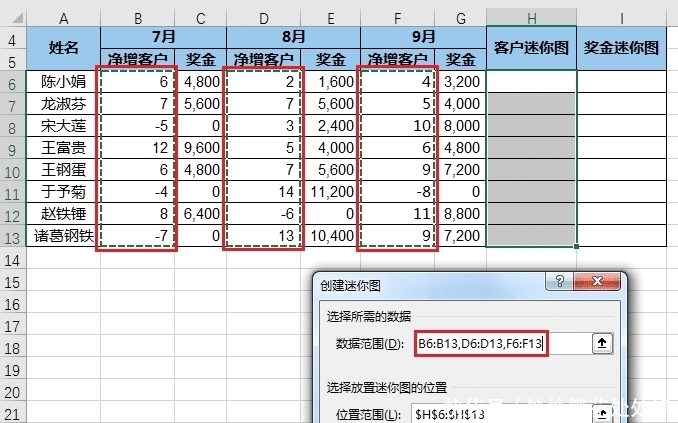
Task: Select column D header
Action: (264, 19)
